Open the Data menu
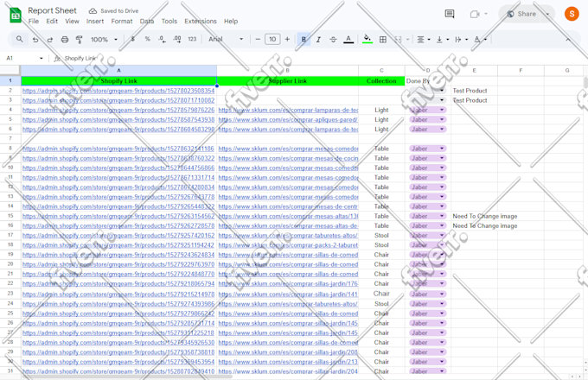Screen dimensions: 588x380 [x=147, y=22]
